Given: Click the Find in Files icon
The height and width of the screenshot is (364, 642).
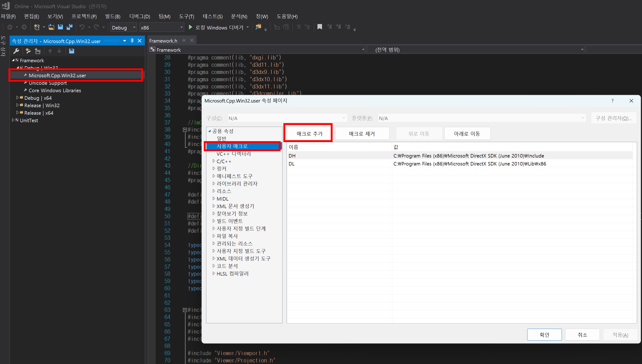Looking at the screenshot, I should (x=258, y=27).
